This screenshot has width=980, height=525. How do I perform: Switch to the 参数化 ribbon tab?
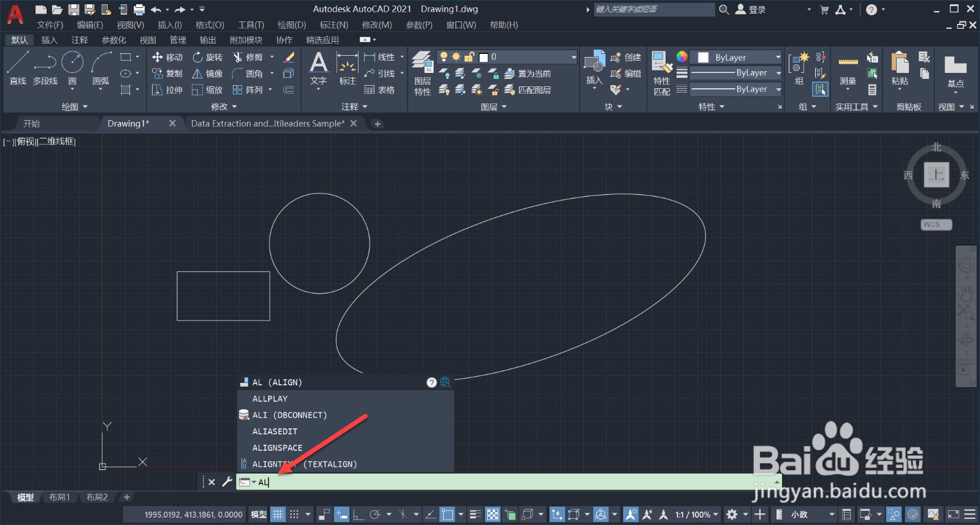[x=113, y=40]
